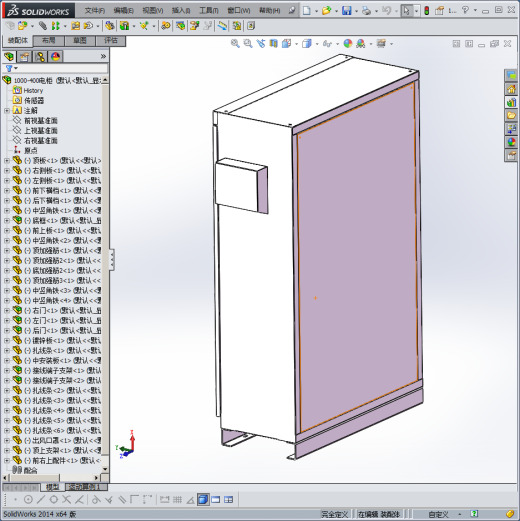This screenshot has width=520, height=521.
Task: Open the FeatureManager design tree tab icon
Action: pos(9,57)
